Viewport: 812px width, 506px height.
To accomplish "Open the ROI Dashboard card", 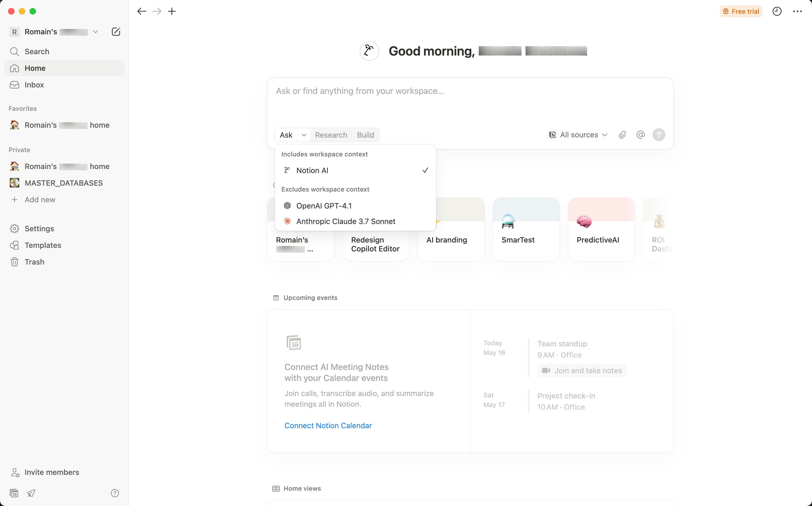I will pyautogui.click(x=658, y=229).
